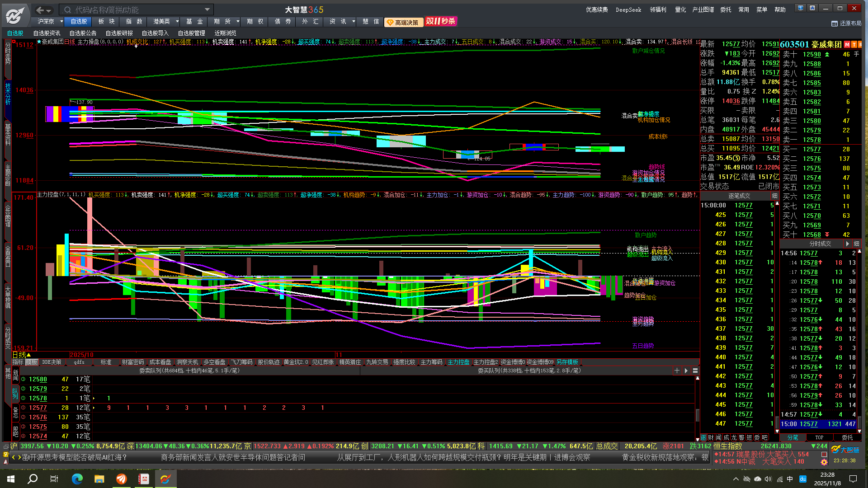Toggle the 细 detail button in 逐笔成交 header
This screenshot has height=488, width=868.
(774, 196)
